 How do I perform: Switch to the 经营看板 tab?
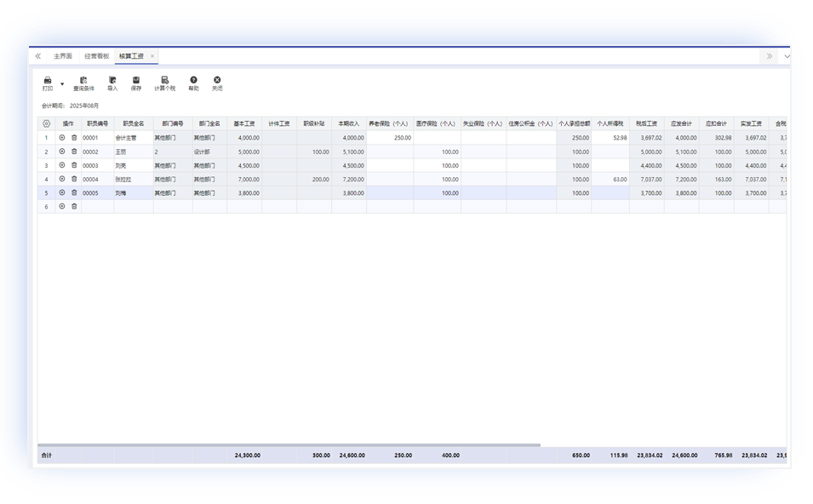point(96,56)
